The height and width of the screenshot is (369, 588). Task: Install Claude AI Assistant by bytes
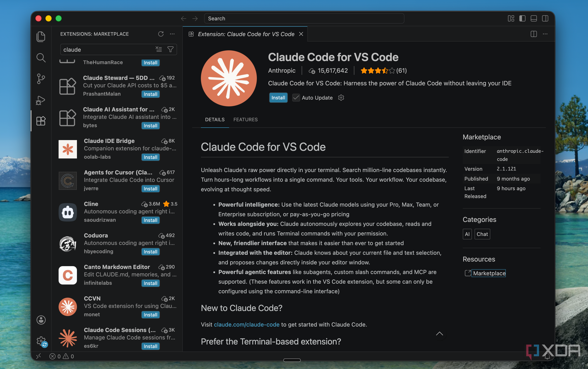[150, 126]
